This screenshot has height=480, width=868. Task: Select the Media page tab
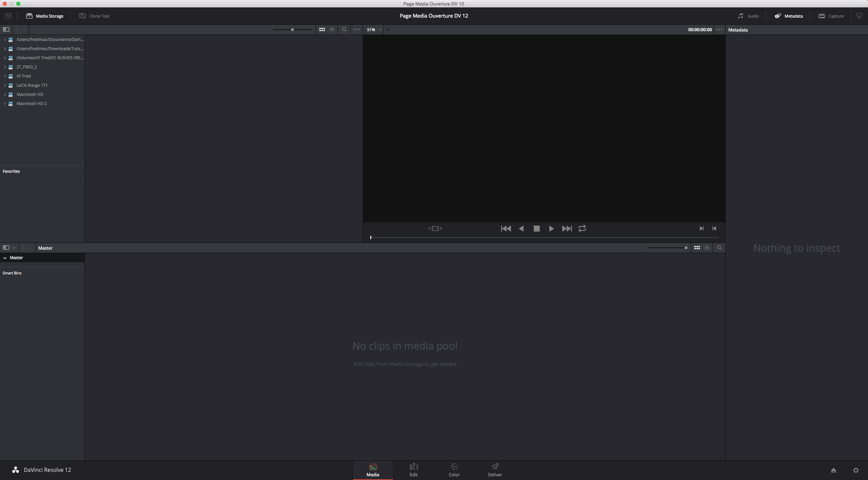tap(372, 470)
